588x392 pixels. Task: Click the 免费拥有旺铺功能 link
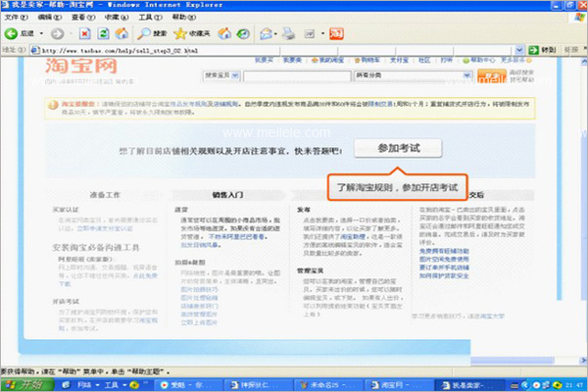[444, 251]
